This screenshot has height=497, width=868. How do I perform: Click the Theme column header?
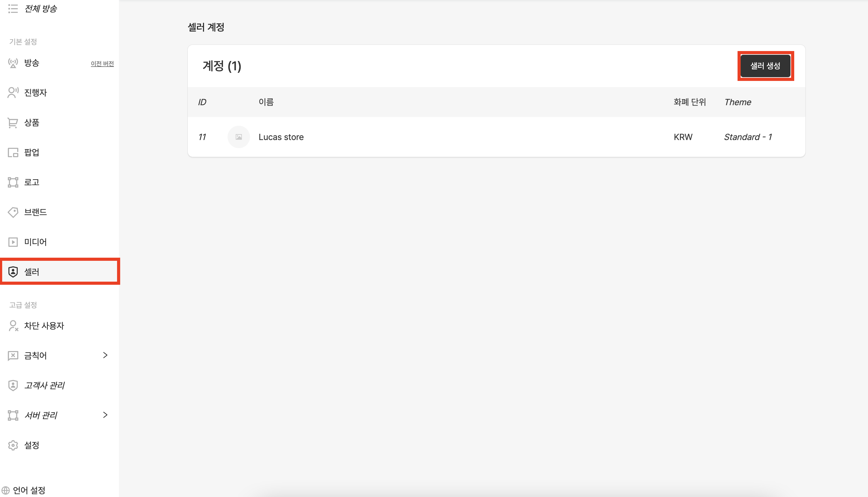pyautogui.click(x=738, y=102)
